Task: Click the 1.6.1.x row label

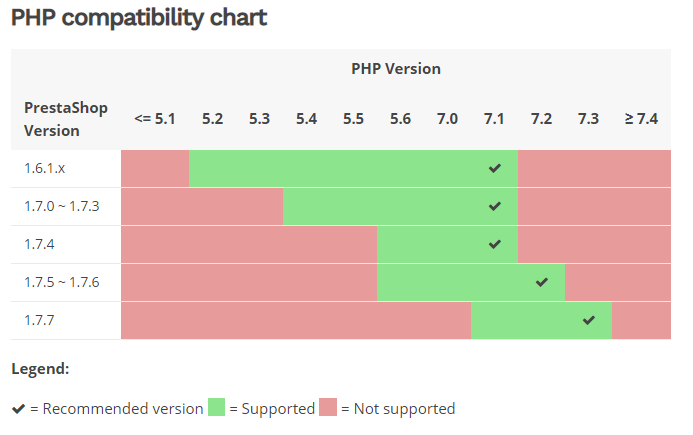Action: pos(45,168)
